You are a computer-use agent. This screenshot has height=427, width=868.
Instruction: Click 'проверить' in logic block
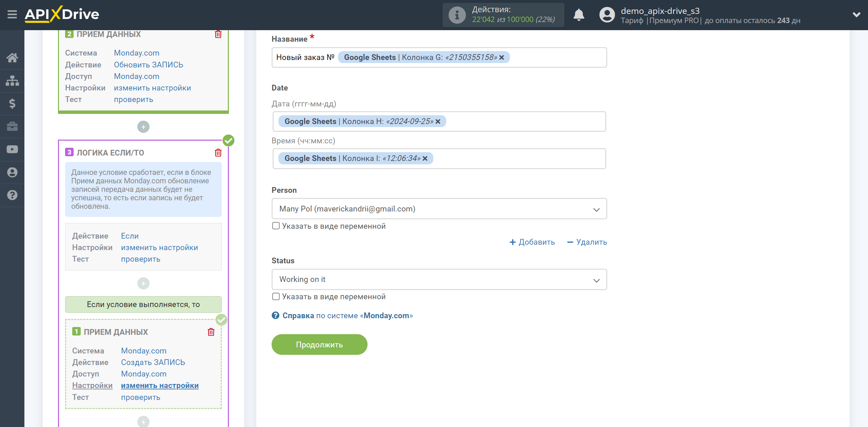click(x=140, y=259)
